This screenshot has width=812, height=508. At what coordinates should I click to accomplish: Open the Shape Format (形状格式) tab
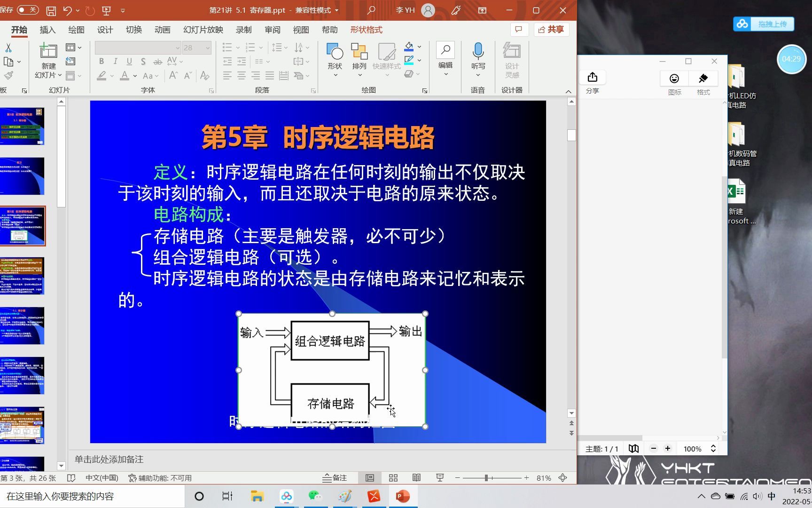pos(366,30)
